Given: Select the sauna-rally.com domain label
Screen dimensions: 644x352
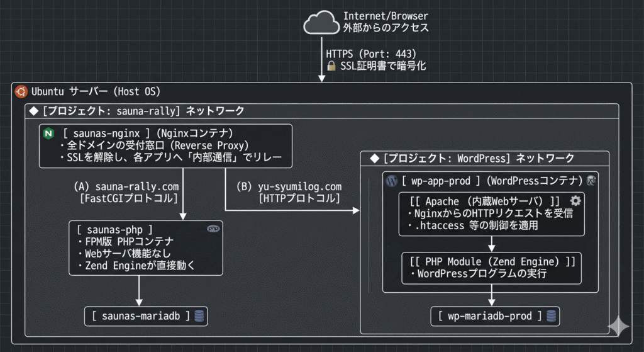Looking at the screenshot, I should click(x=136, y=187).
